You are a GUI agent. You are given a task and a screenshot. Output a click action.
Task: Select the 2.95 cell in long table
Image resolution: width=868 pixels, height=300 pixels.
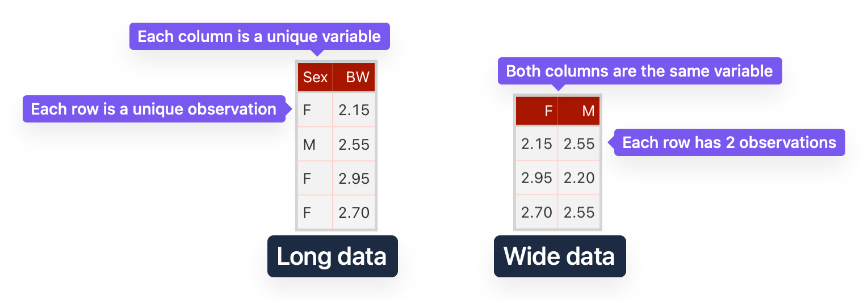tap(354, 179)
